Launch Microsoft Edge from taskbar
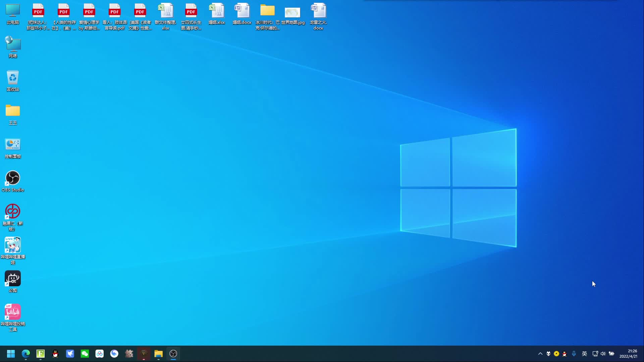This screenshot has height=362, width=644. pos(26,354)
